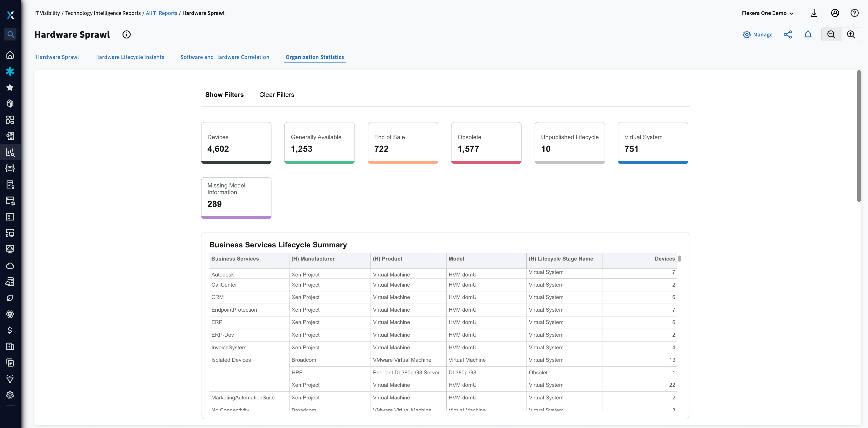This screenshot has height=428, width=868.
Task: Click the Devices column header
Action: pos(664,259)
